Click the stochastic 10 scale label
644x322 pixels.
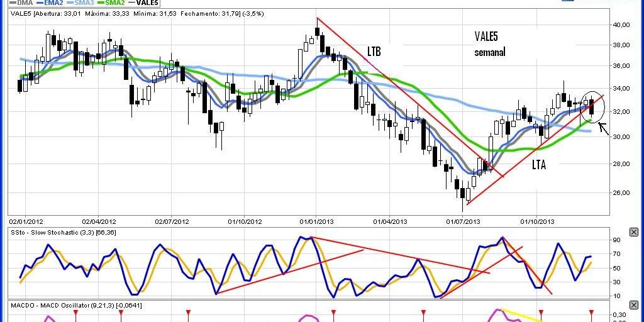click(616, 296)
